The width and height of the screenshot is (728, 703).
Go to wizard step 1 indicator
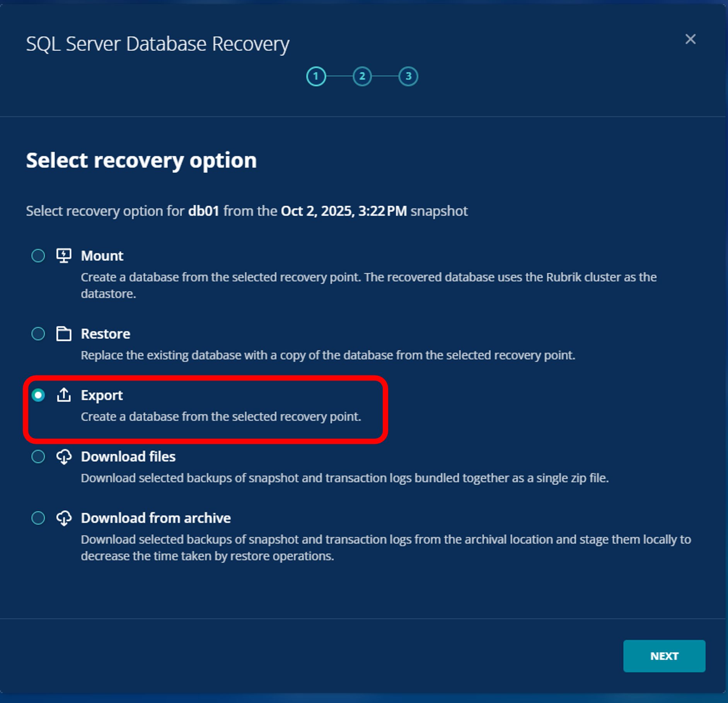point(316,76)
